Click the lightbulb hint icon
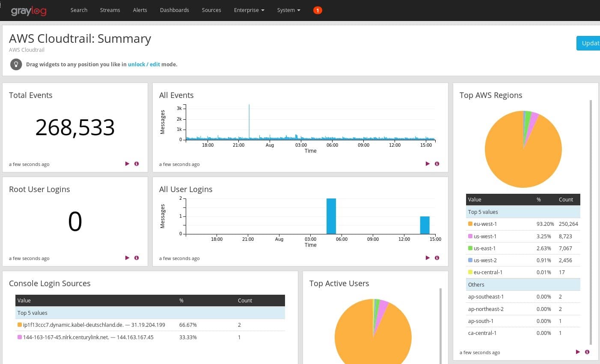The height and width of the screenshot is (364, 600). click(16, 64)
